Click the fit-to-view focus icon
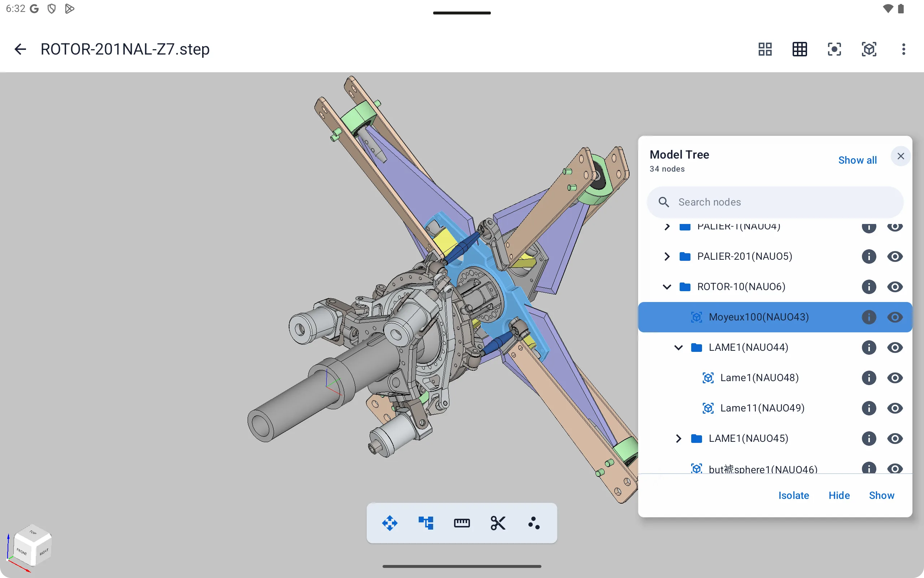Screen dimensions: 924x578 (x=834, y=49)
